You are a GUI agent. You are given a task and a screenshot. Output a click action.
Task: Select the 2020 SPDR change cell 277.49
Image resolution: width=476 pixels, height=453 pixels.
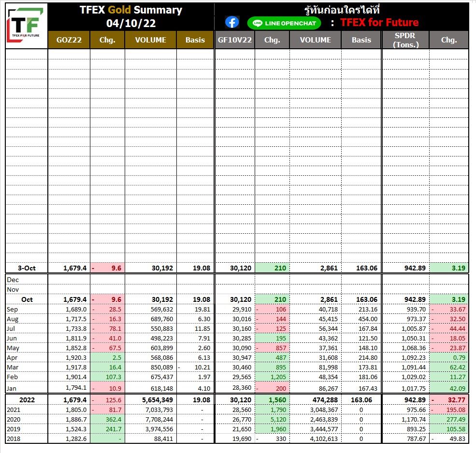[448, 420]
